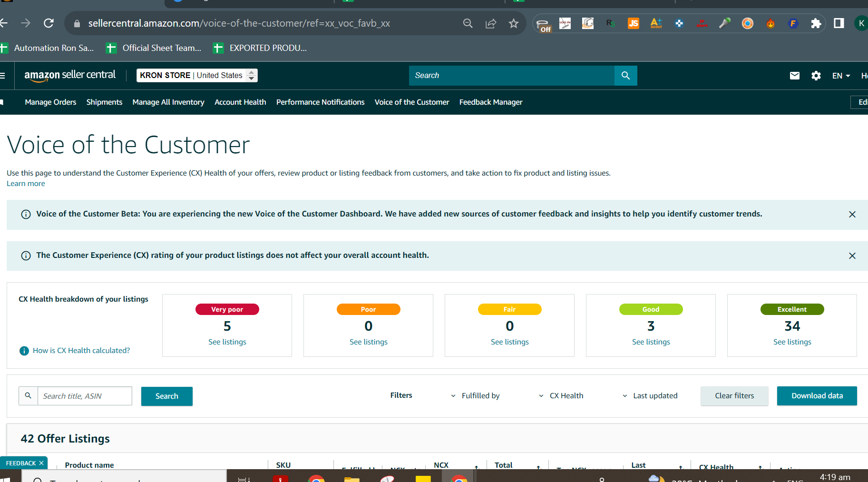Open the blue circle cross extension
Image resolution: width=868 pixels, height=482 pixels.
[x=679, y=23]
